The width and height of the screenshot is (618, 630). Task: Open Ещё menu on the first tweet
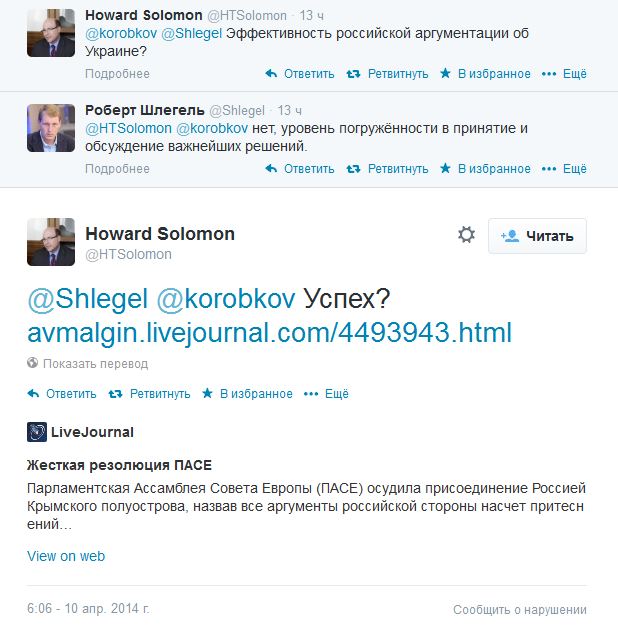pyautogui.click(x=564, y=74)
